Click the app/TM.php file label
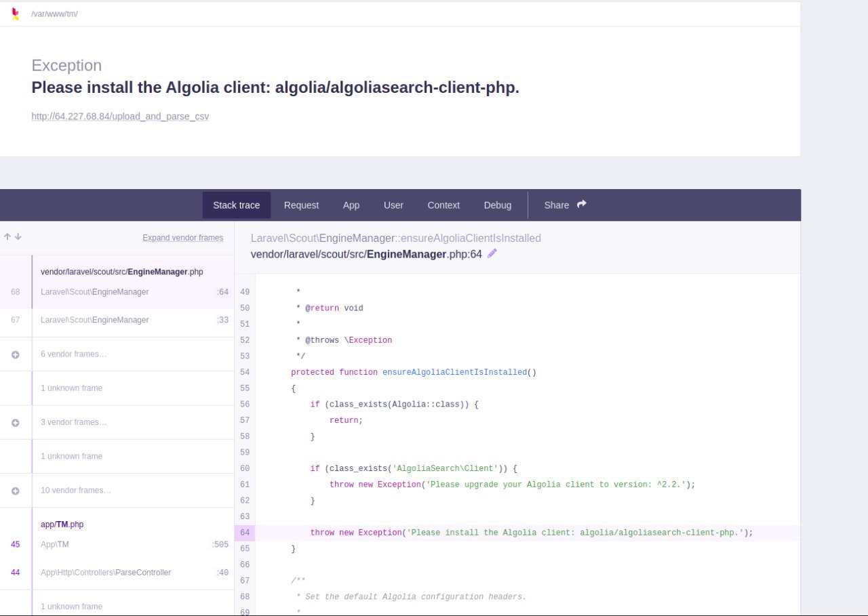Screen dimensions: 868x616 click(62, 525)
